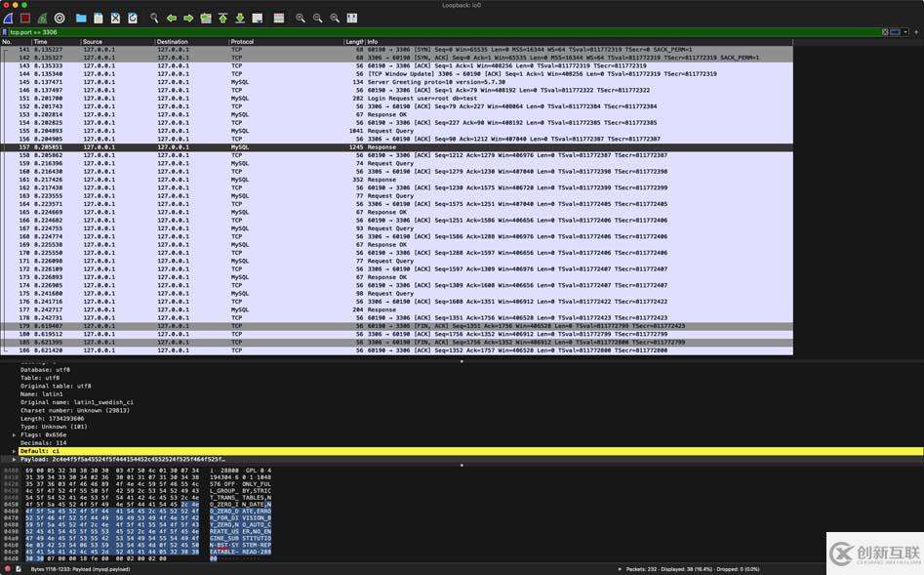924x575 pixels.
Task: Select packet 155 Request Query row
Action: coord(396,131)
